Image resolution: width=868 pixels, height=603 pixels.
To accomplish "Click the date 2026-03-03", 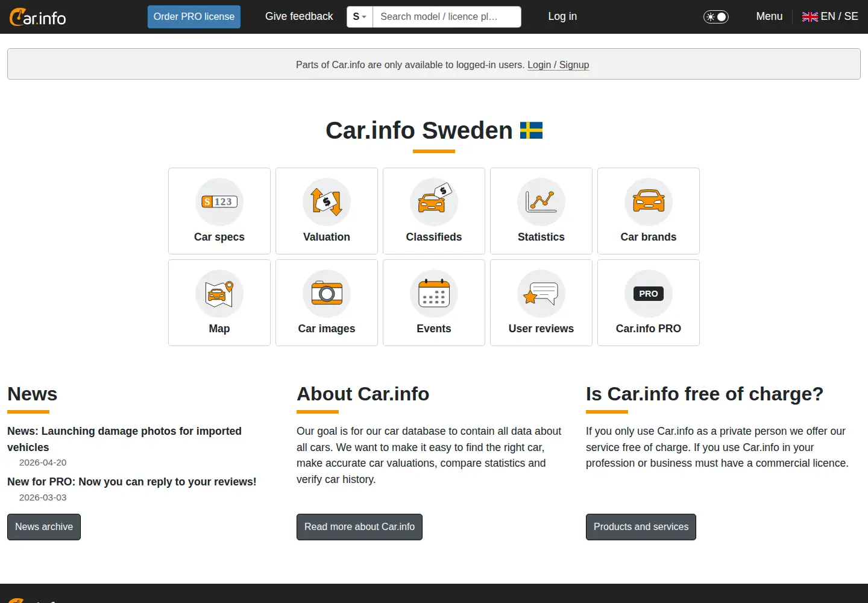I will tap(43, 497).
